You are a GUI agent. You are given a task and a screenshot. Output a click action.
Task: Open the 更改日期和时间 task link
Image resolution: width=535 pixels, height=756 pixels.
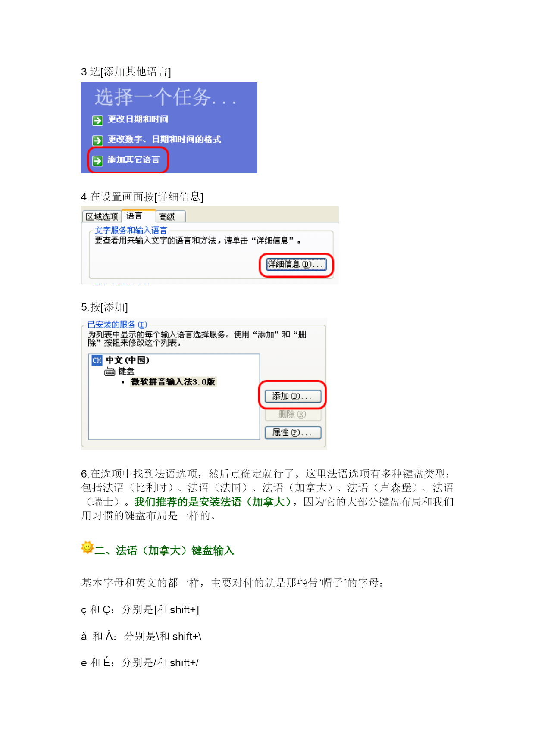pyautogui.click(x=138, y=119)
